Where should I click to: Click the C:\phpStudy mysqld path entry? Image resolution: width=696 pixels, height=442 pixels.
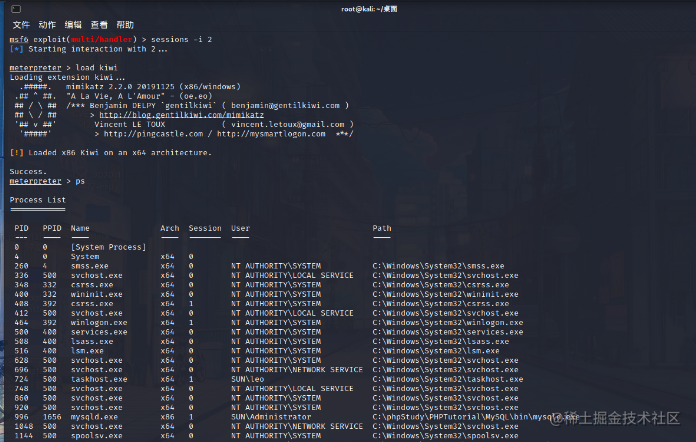pos(475,417)
